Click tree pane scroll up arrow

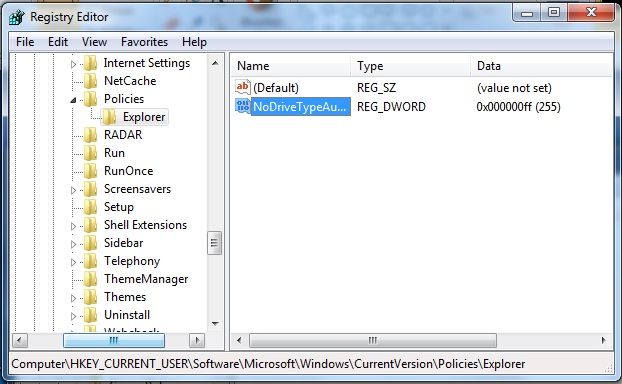pyautogui.click(x=215, y=63)
